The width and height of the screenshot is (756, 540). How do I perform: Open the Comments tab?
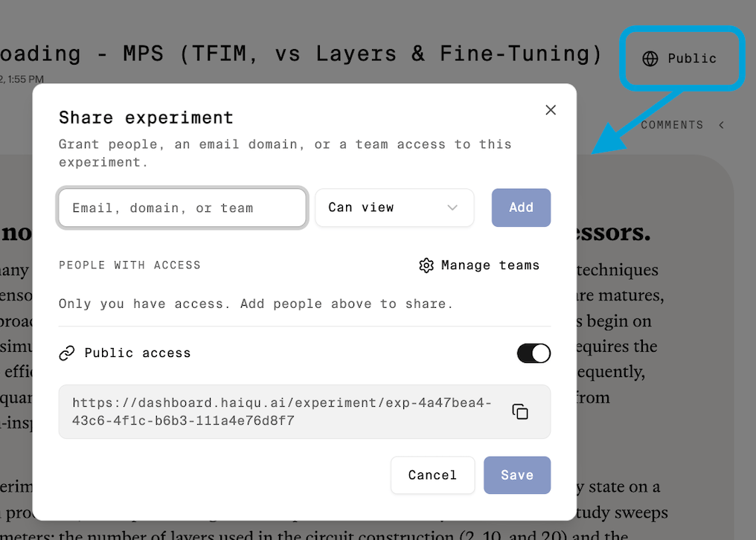tap(672, 126)
